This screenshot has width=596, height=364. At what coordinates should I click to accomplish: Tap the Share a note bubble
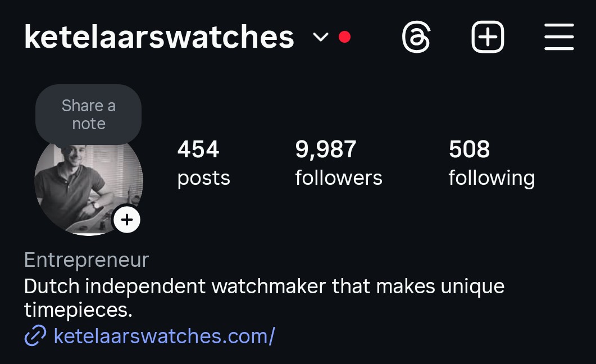pos(89,115)
